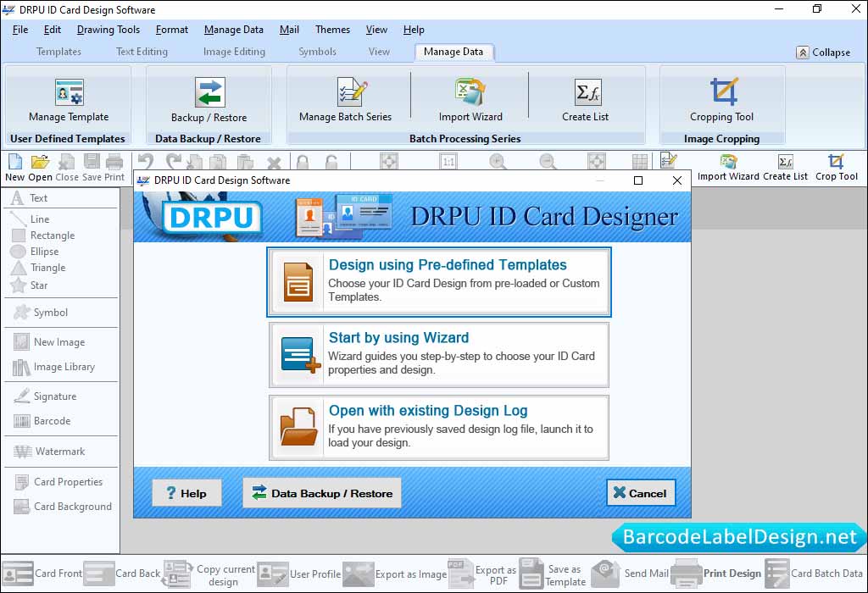The width and height of the screenshot is (868, 593).
Task: Click Card Front in bottom bar
Action: (x=42, y=574)
